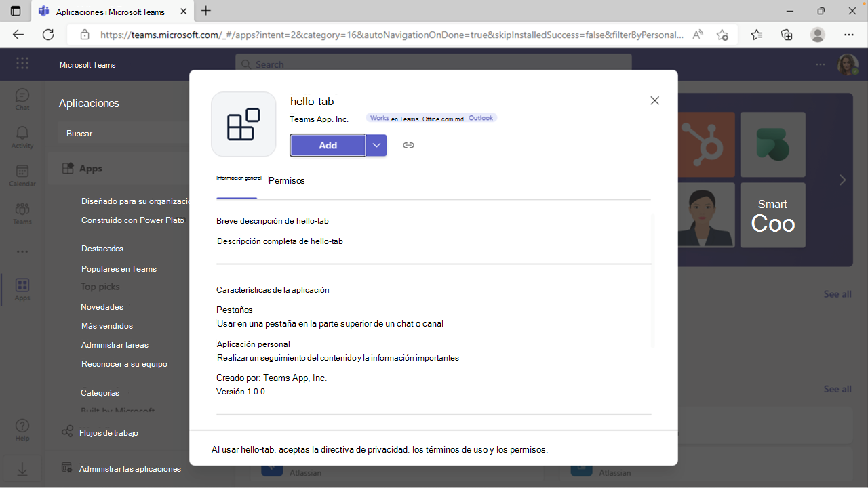Click the Teams Search box
868x488 pixels.
[x=433, y=64]
